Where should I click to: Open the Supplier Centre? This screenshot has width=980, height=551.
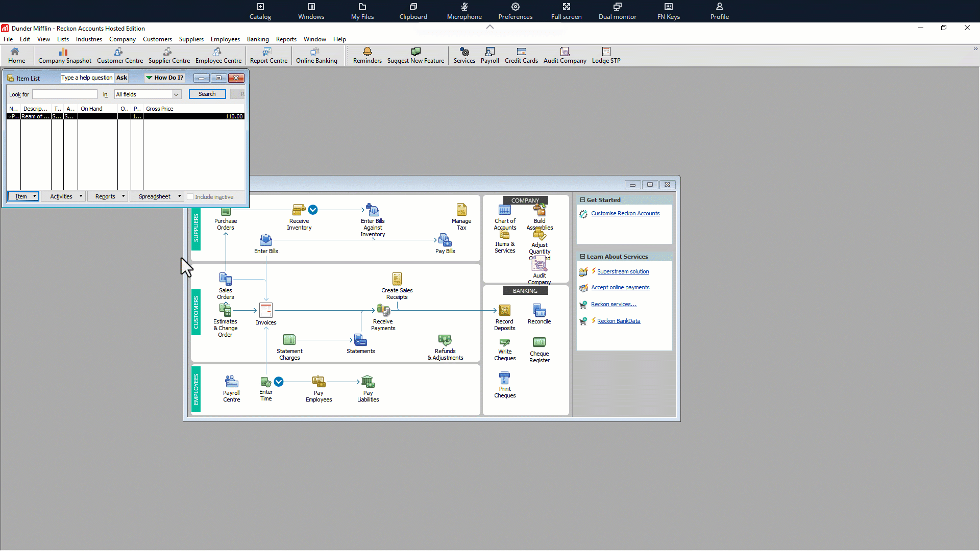click(169, 56)
